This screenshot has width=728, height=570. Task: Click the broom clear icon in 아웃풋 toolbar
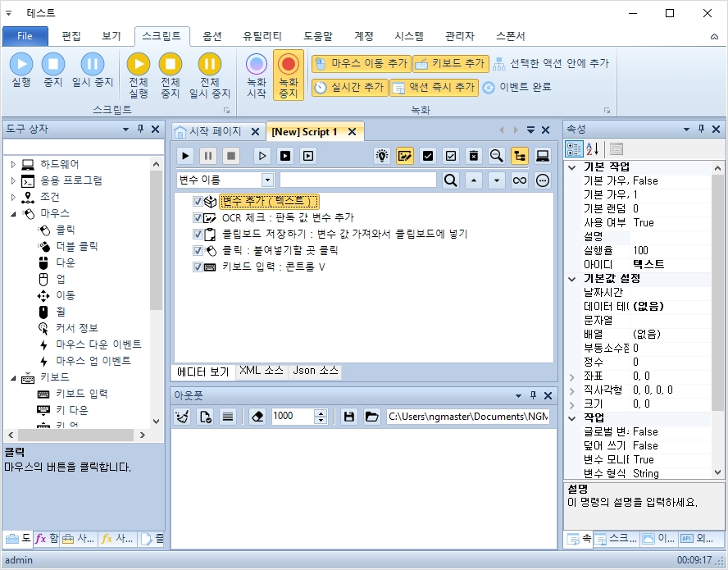pos(182,417)
